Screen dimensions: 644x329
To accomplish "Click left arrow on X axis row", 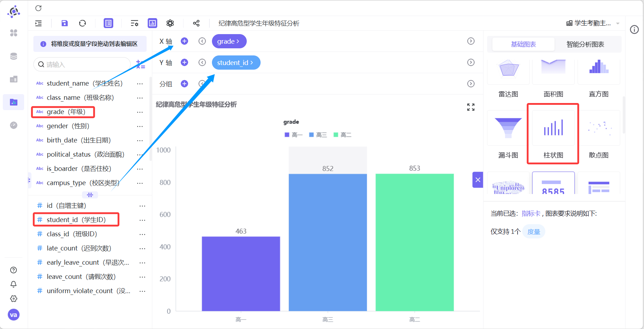I will click(202, 41).
